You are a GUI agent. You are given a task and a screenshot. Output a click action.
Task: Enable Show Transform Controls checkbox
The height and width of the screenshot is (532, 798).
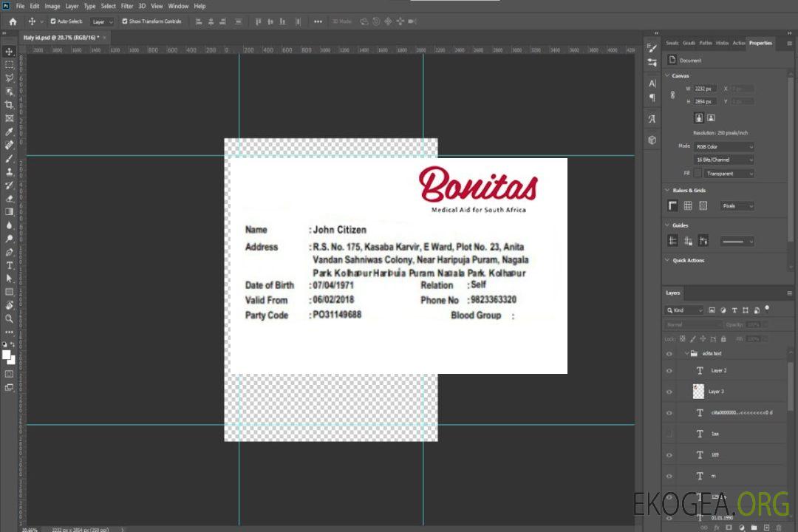(x=125, y=21)
